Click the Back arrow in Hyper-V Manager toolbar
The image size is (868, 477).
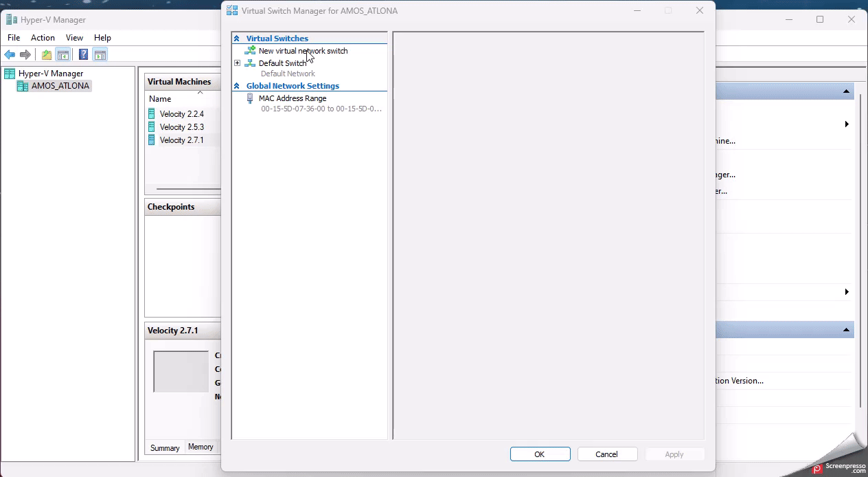click(x=10, y=55)
